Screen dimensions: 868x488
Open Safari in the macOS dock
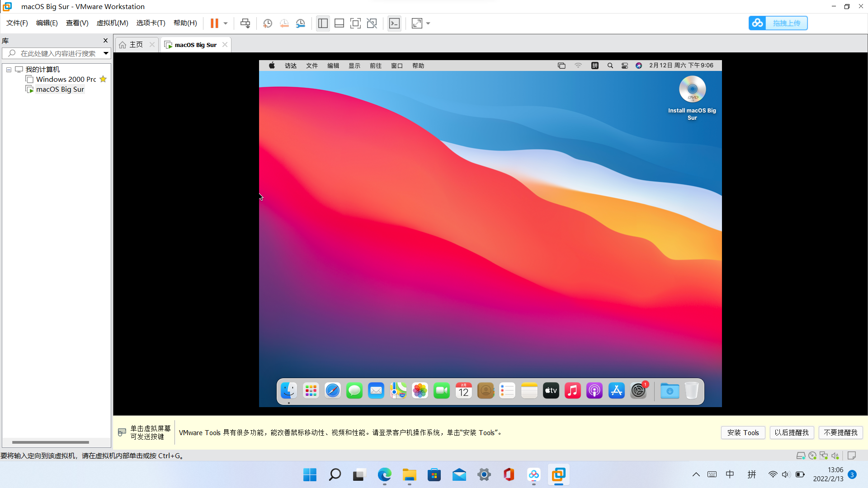coord(333,390)
